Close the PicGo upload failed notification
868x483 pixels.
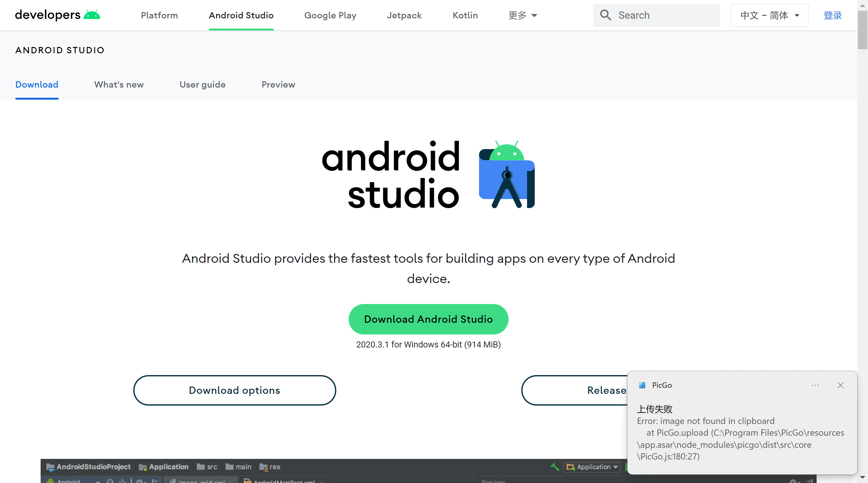pyautogui.click(x=840, y=385)
